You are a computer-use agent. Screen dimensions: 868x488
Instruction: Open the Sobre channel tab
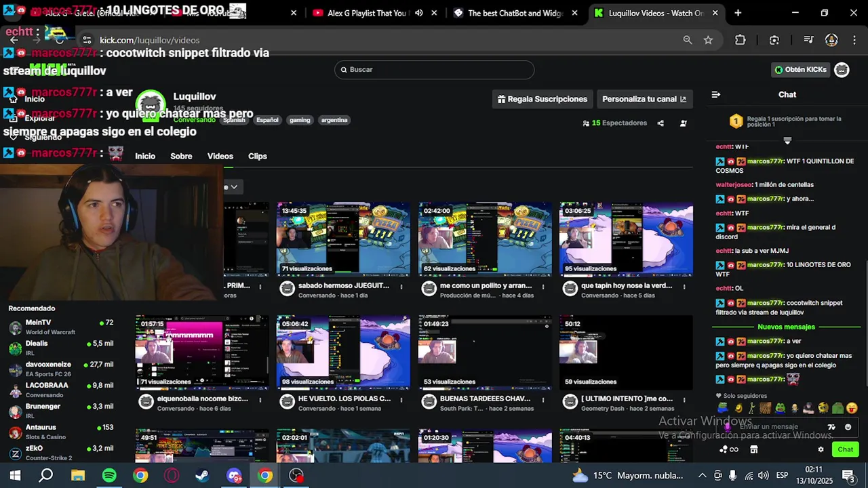coord(181,157)
